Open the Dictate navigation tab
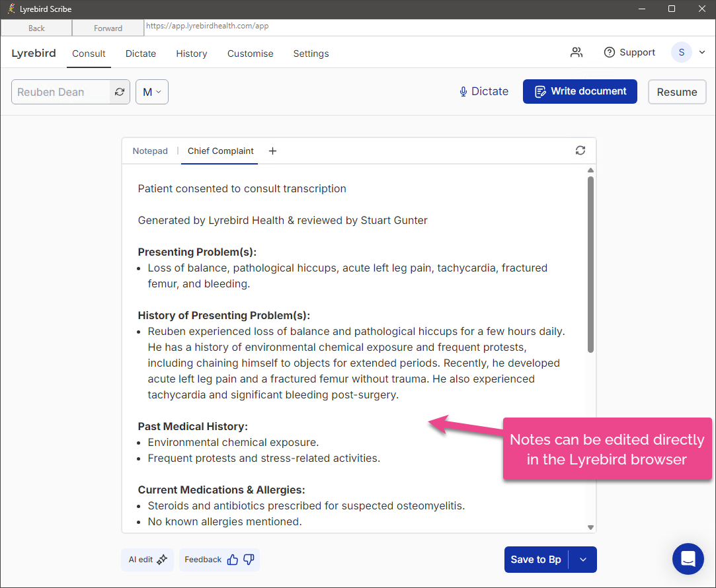This screenshot has height=588, width=716. tap(141, 54)
